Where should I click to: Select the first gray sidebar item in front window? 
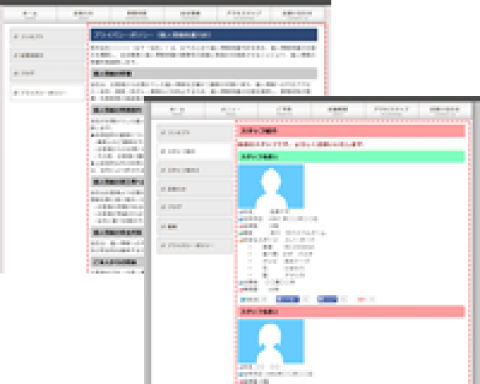coord(195,133)
